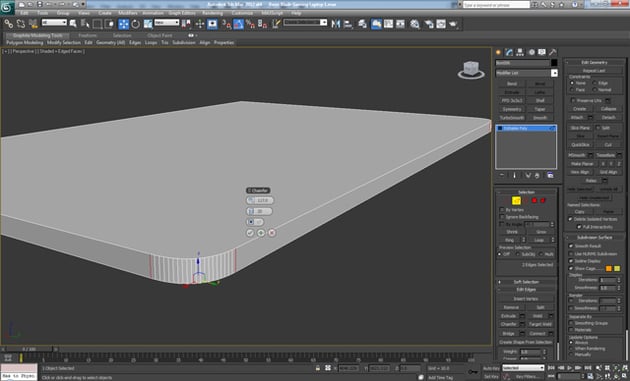Click the QuickSlice button
The width and height of the screenshot is (630, 381).
tap(580, 145)
